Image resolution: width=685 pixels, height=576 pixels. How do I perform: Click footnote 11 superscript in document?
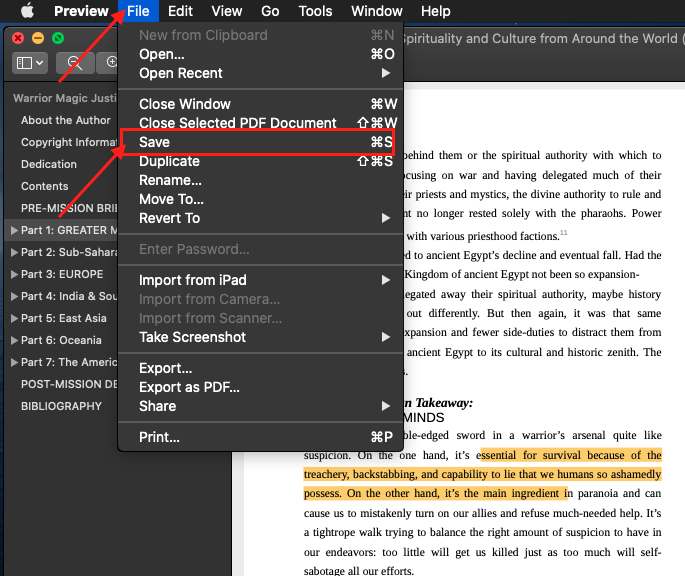(x=564, y=233)
